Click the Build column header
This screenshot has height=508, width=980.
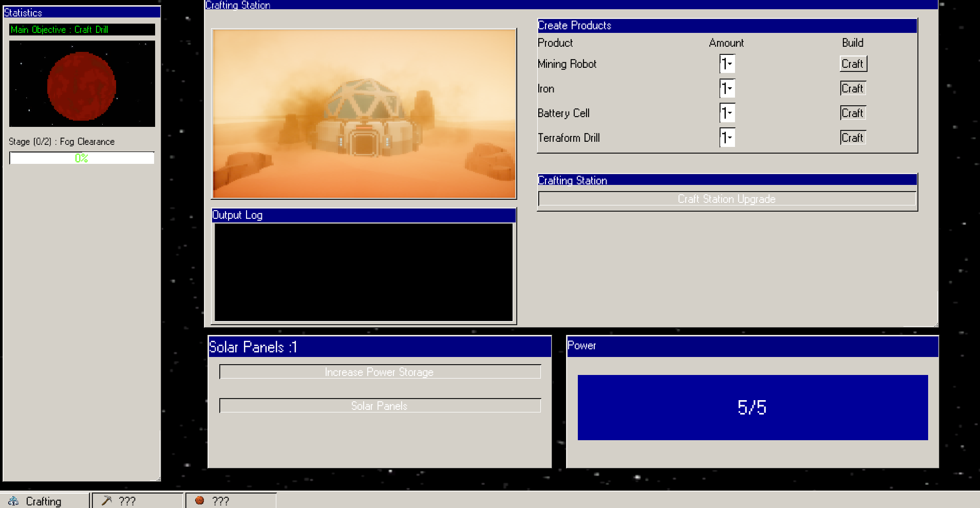click(x=853, y=43)
